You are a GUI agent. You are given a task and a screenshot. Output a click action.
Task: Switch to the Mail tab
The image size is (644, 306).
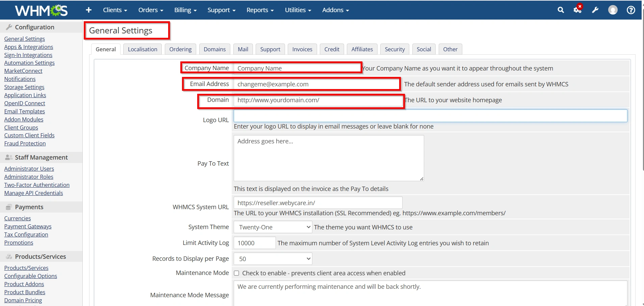pyautogui.click(x=243, y=49)
